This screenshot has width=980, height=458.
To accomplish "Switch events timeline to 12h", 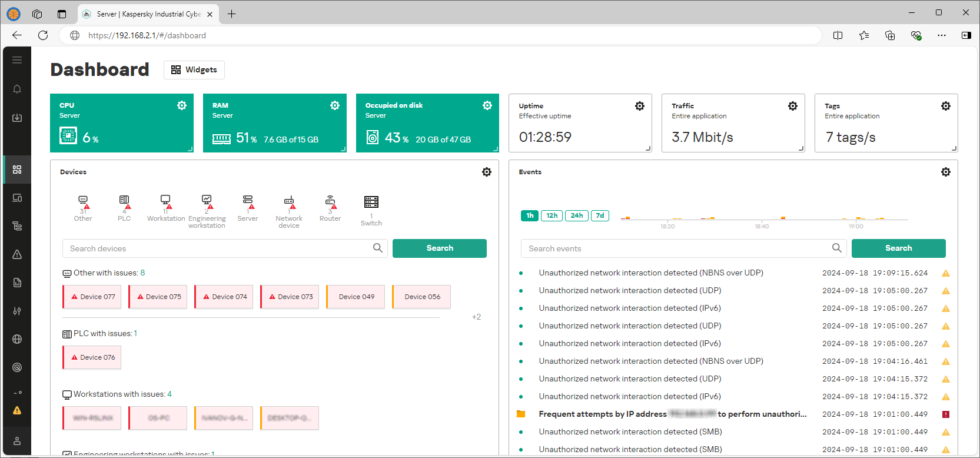I will (x=552, y=215).
